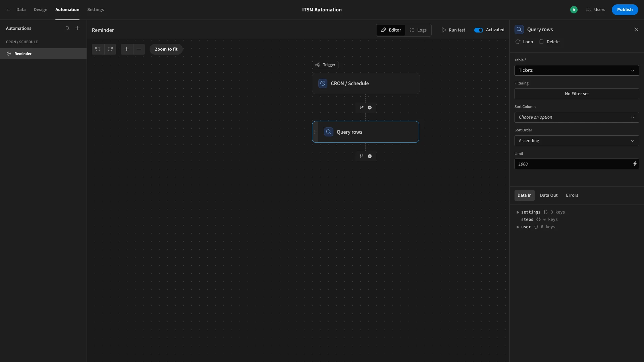
Task: Click Run test button
Action: 453,30
